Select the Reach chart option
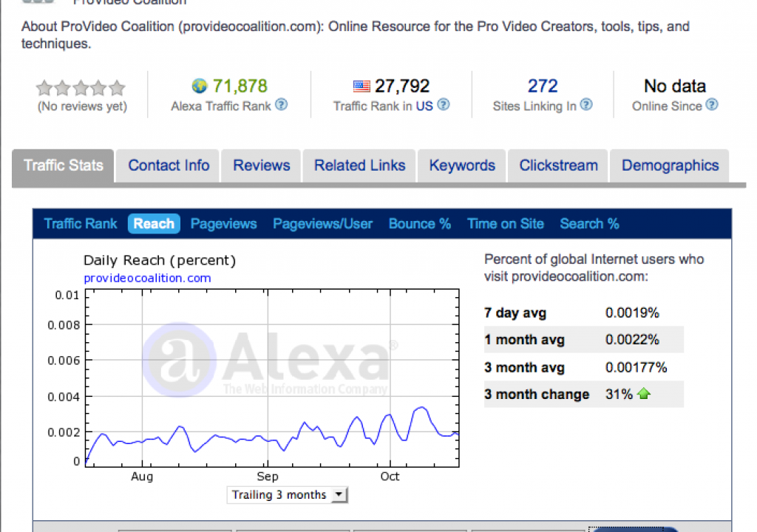This screenshot has height=532, width=757. point(154,224)
